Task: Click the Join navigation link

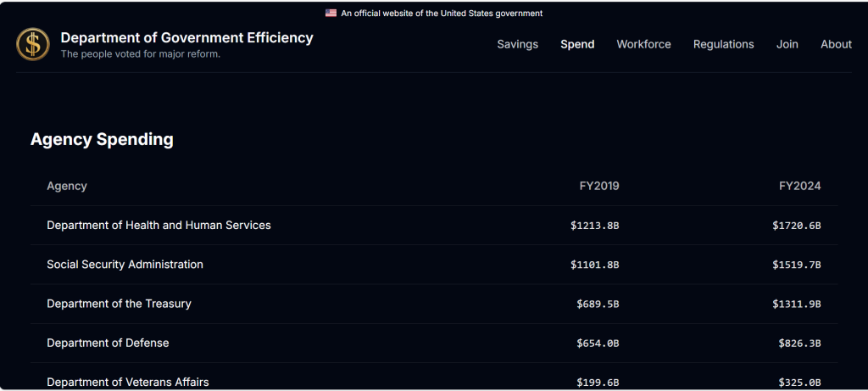Action: [x=787, y=44]
